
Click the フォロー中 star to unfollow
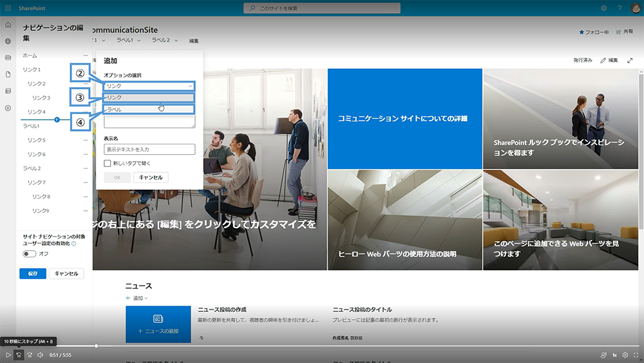(x=581, y=32)
